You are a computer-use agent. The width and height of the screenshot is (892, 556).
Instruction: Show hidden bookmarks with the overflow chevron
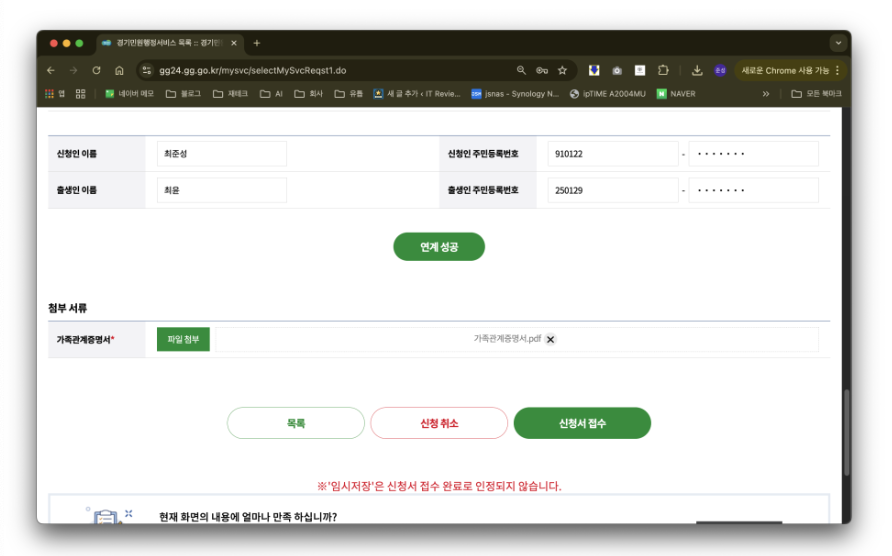[766, 94]
